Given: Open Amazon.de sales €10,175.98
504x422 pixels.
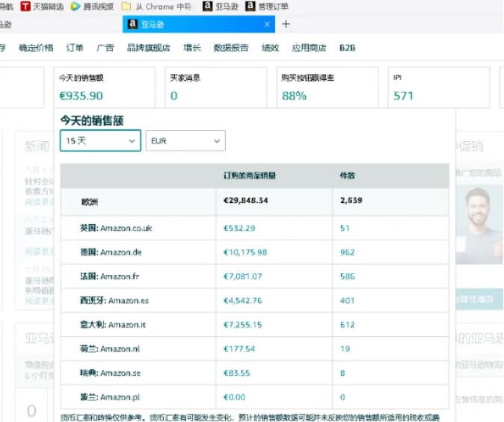Looking at the screenshot, I should tap(245, 252).
